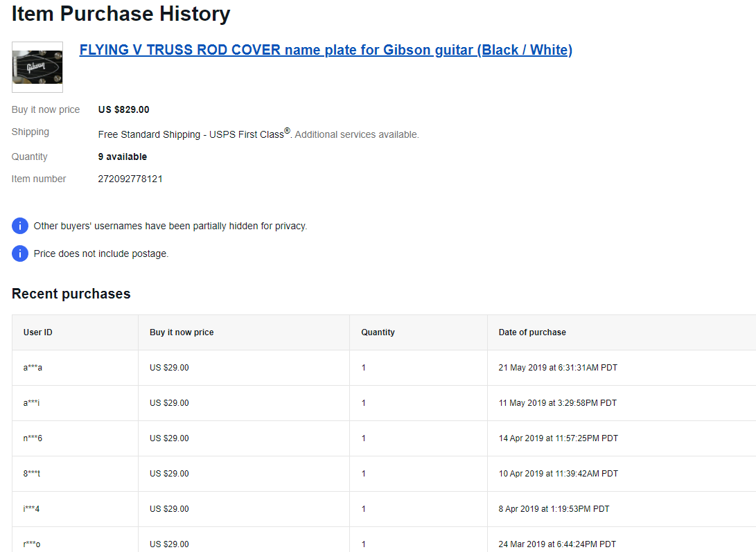Select user ID i***4 row entry
The height and width of the screenshot is (552, 756).
[32, 509]
